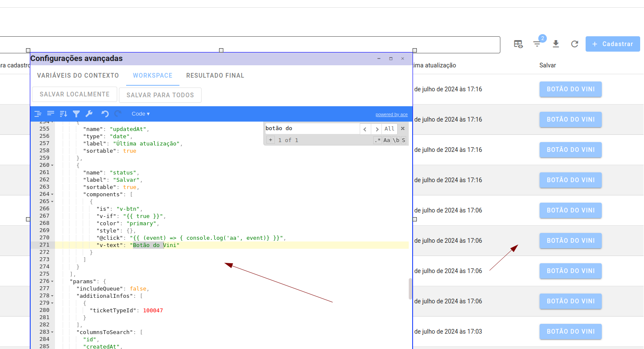Collapse the components array at line 264
This screenshot has height=349, width=644.
point(52,194)
